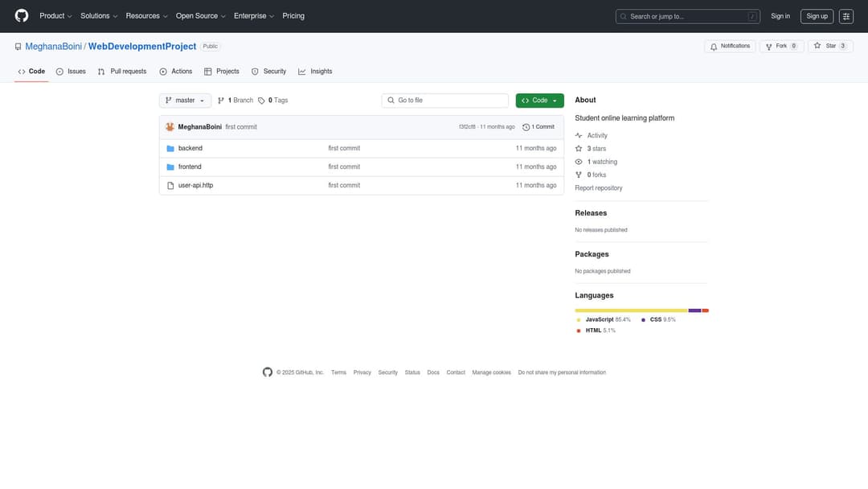Click the red HTML segment of language bar
This screenshot has height=489, width=868.
coord(706,310)
